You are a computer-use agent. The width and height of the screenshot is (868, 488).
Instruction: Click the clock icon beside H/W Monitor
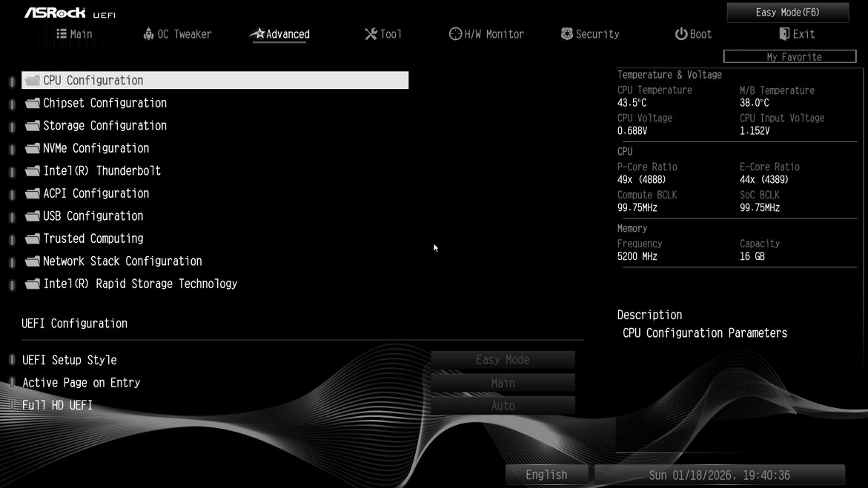[x=454, y=33]
